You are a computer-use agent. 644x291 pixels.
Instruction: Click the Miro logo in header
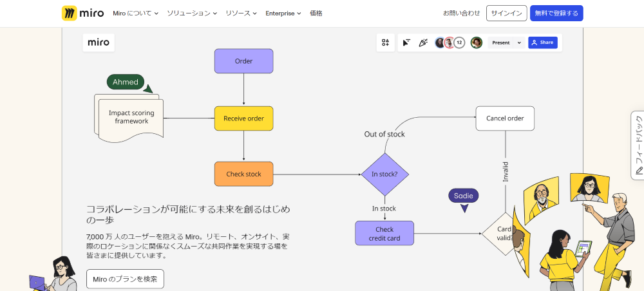click(x=82, y=13)
